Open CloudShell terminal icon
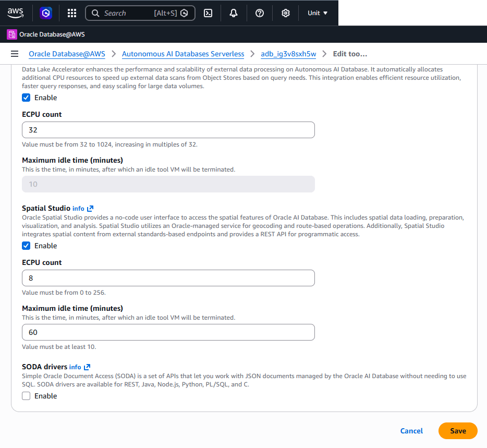487x448 pixels. point(208,13)
